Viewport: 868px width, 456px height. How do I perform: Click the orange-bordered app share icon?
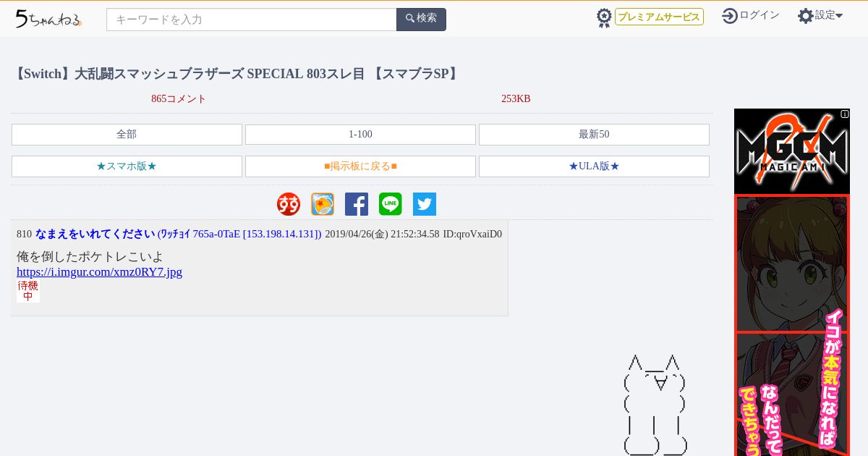click(323, 204)
